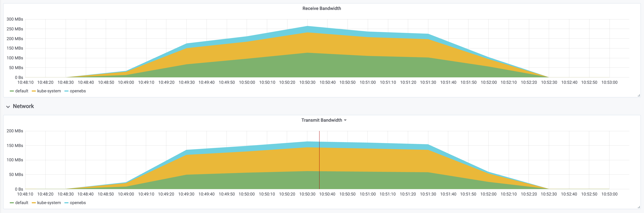The image size is (644, 213).
Task: Click green default color swatch in Transmit legend
Action: point(12,203)
